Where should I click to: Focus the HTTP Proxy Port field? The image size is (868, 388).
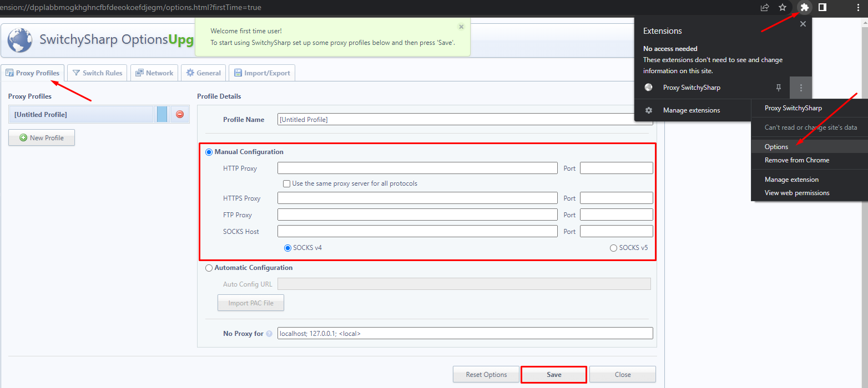coord(617,168)
